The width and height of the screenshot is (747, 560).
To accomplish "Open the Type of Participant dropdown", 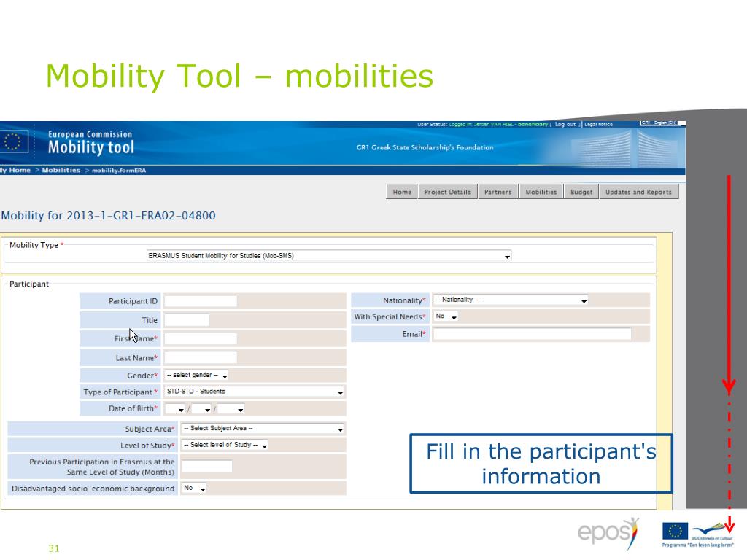I will coord(254,392).
